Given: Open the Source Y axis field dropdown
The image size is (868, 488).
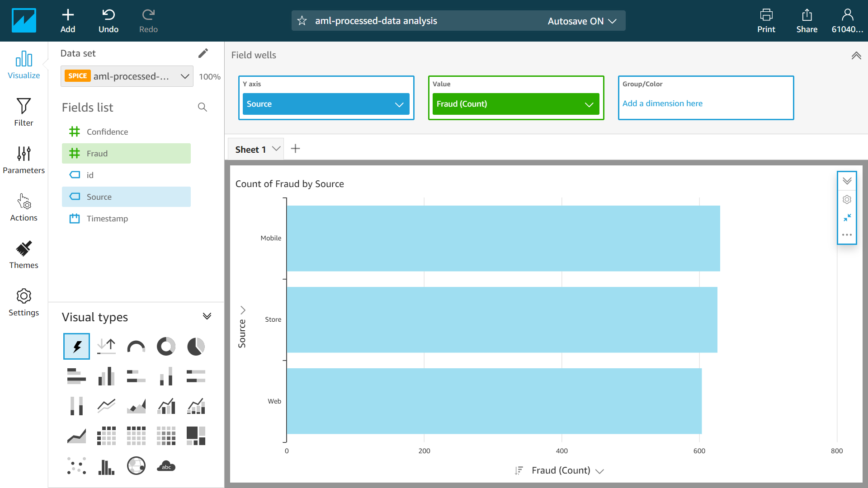Looking at the screenshot, I should point(399,104).
